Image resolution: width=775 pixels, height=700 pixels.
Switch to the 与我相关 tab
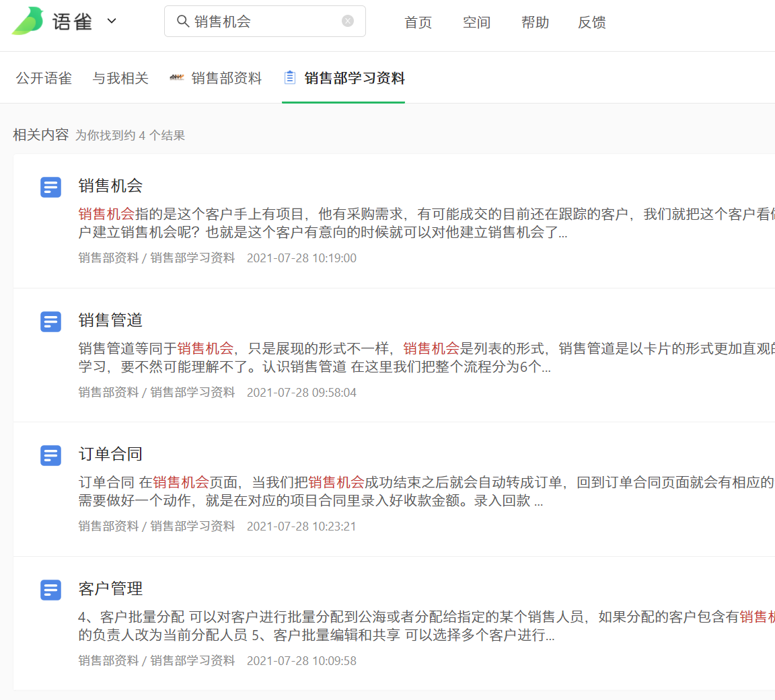pos(120,77)
